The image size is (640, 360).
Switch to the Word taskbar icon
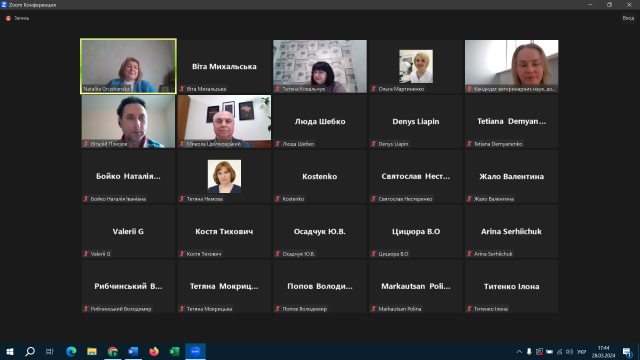coord(133,351)
